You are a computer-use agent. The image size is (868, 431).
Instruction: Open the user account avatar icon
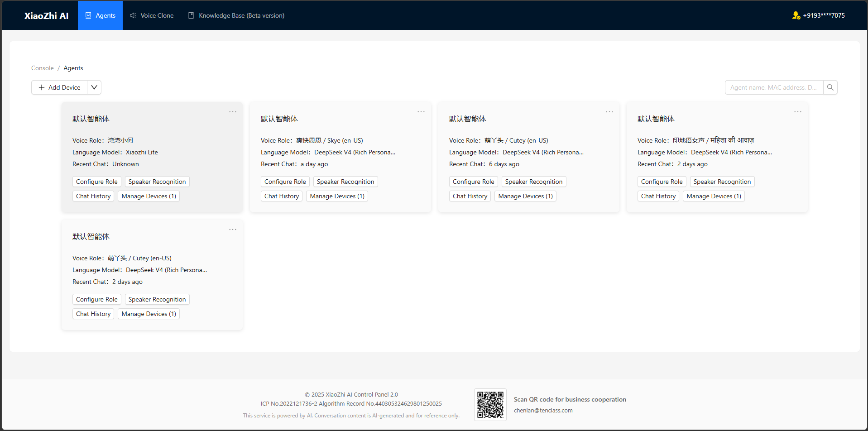click(x=796, y=15)
